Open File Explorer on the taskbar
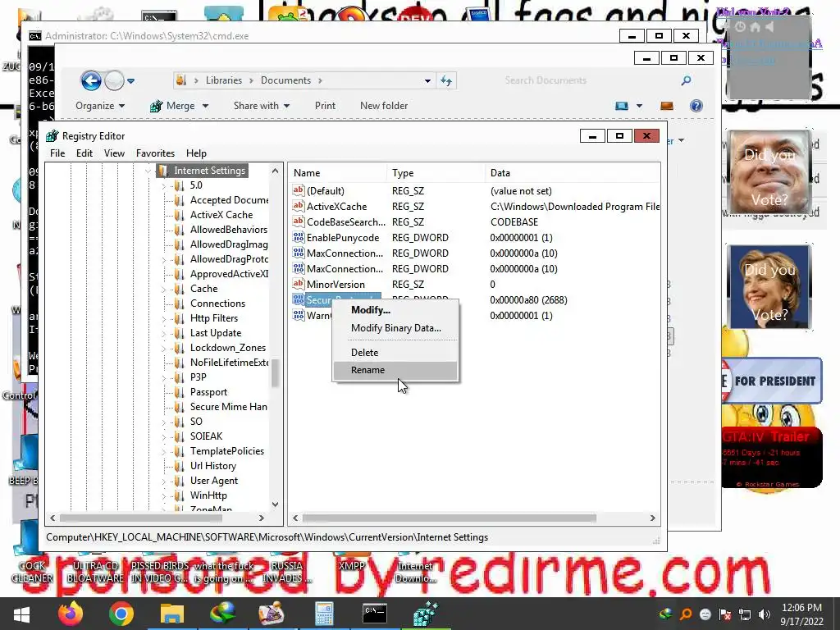The image size is (840, 630). pyautogui.click(x=172, y=614)
